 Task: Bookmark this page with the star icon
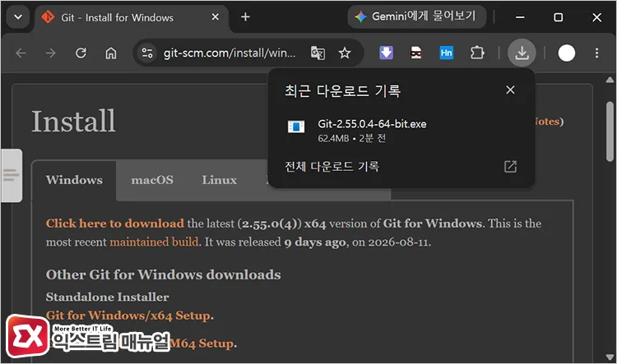(345, 53)
